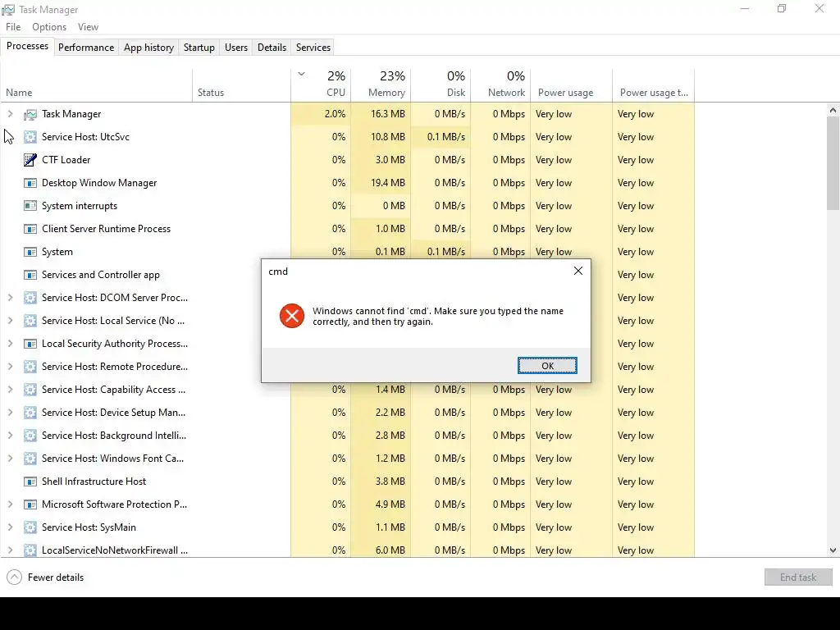Click the Service Host: DCOM Server icon
Viewport: 840px width, 630px height.
click(30, 298)
